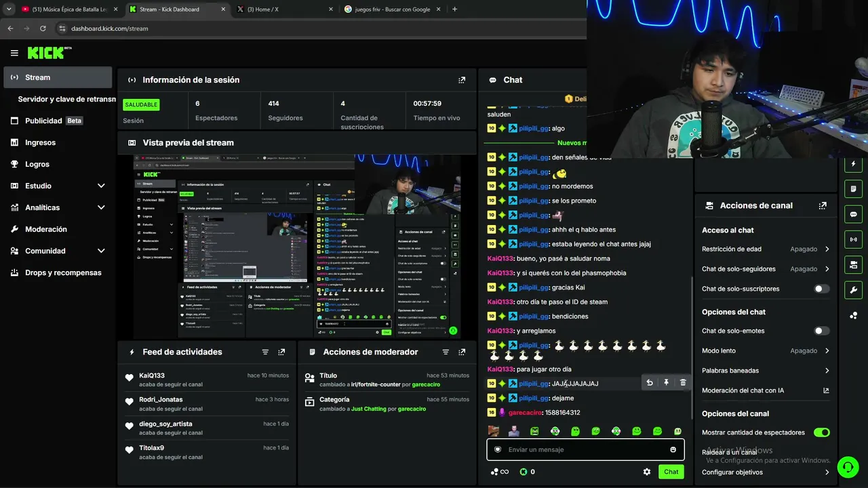Pop out the Feed de actividades panel
Viewport: 868px width, 488px height.
coord(281,352)
